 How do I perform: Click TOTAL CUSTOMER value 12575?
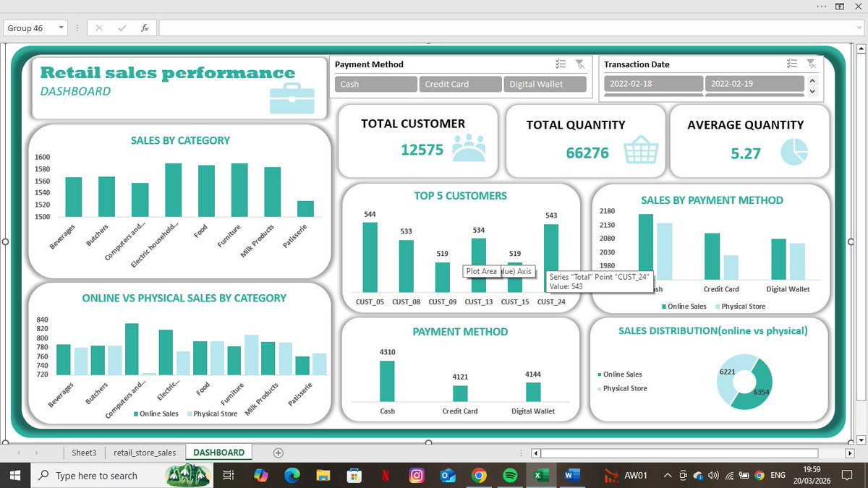click(423, 149)
